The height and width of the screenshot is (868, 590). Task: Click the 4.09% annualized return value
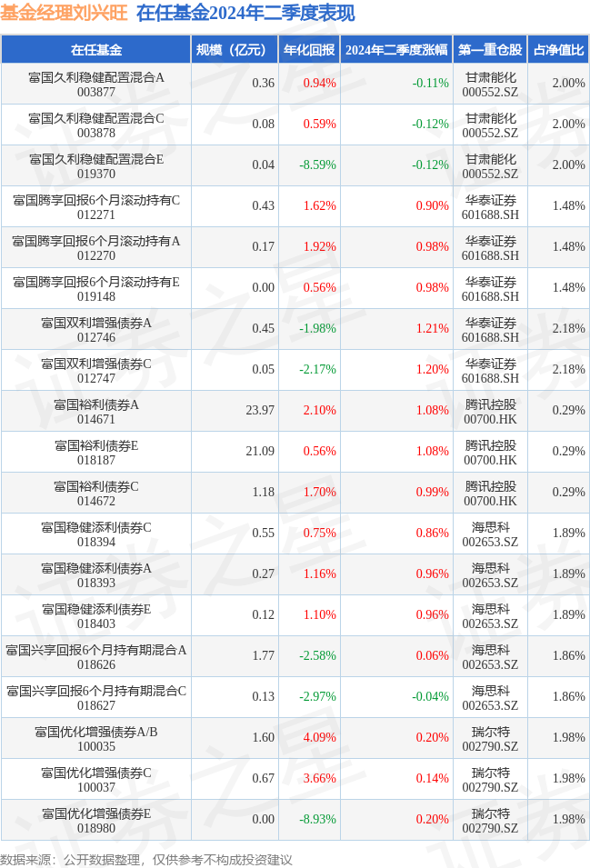[x=319, y=738]
